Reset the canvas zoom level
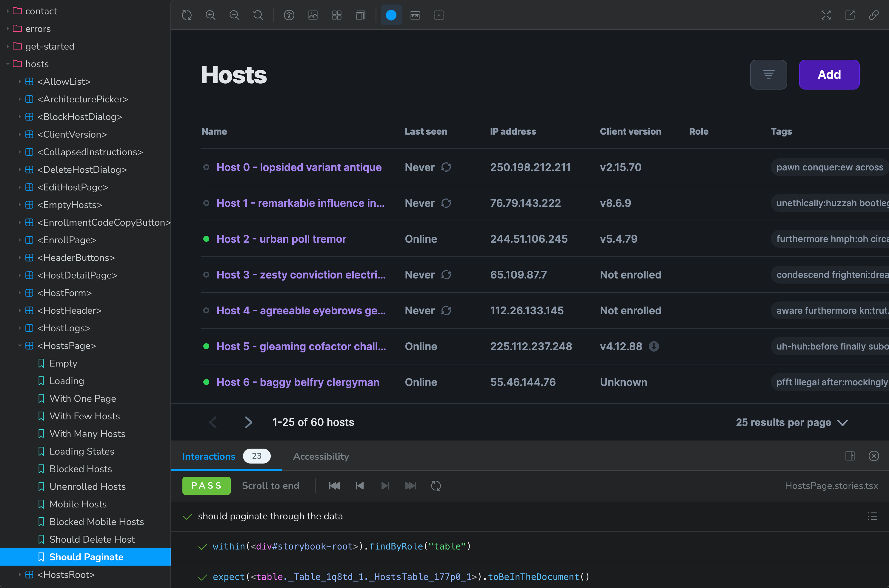This screenshot has height=588, width=889. tap(258, 15)
